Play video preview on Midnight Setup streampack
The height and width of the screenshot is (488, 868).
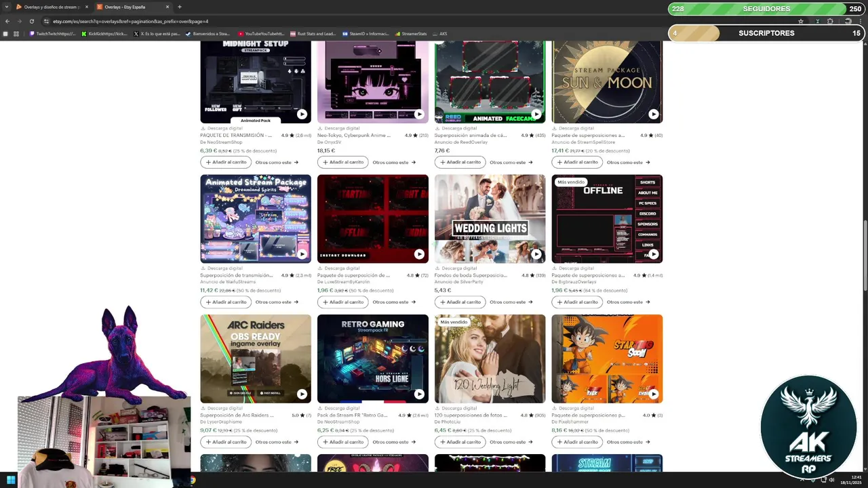302,114
